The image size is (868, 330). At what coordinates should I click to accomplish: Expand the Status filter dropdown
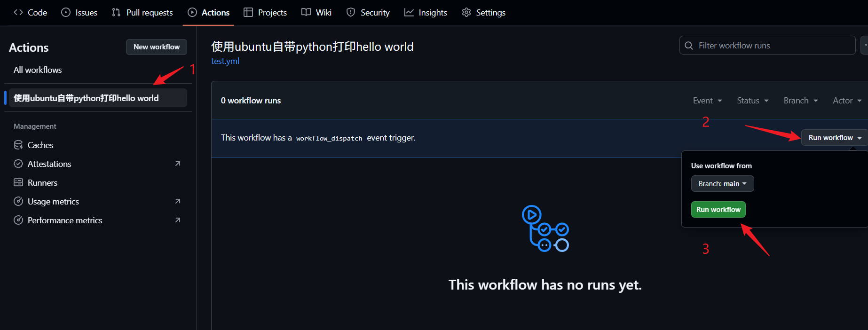752,101
